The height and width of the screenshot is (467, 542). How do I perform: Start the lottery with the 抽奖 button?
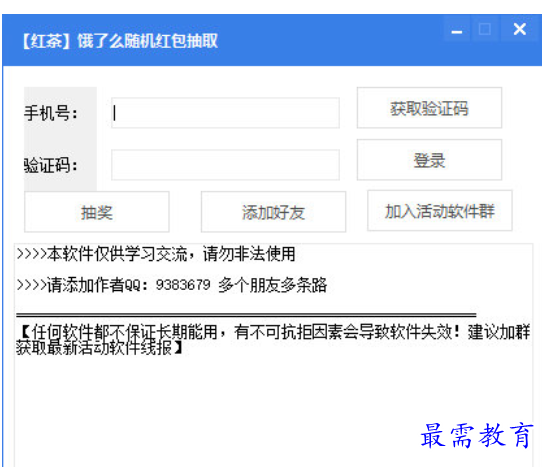97,212
